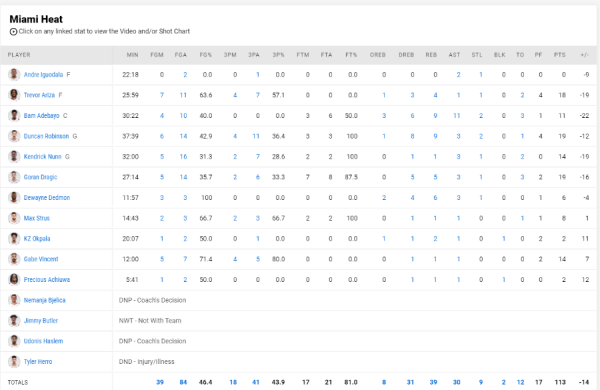Open Gabe Vincent's player link
The width and height of the screenshot is (600, 390).
coord(41,259)
